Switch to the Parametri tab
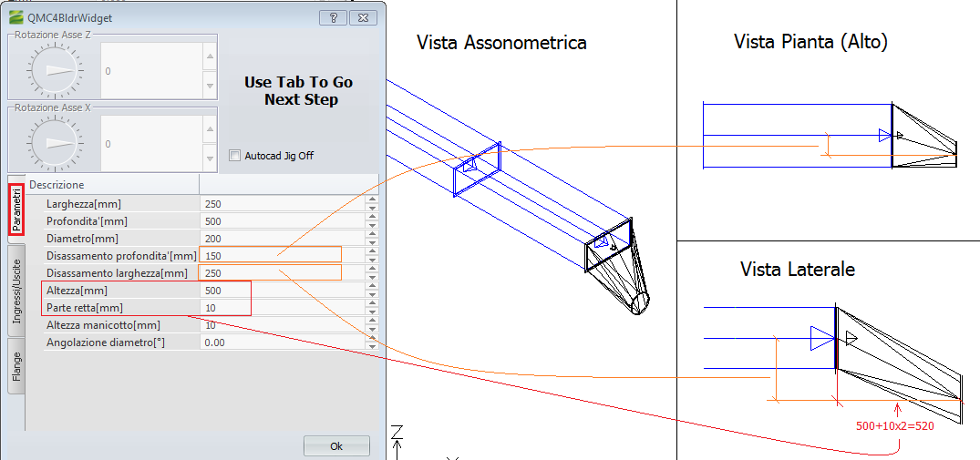The height and width of the screenshot is (460, 980). click(x=15, y=210)
